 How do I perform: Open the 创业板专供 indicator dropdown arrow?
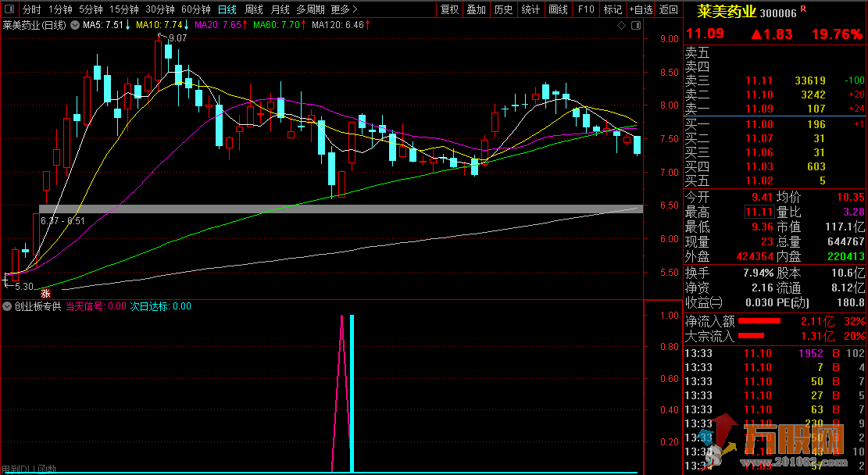click(8, 306)
